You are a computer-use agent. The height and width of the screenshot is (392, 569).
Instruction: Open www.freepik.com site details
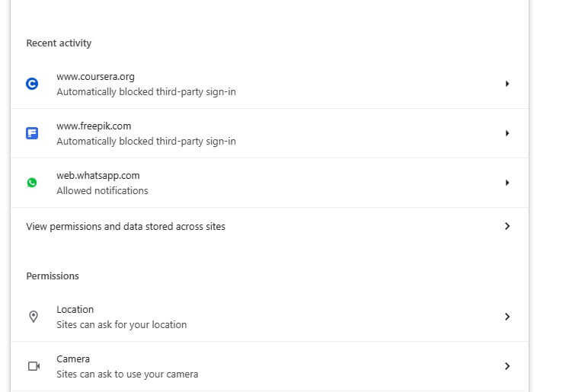pos(270,133)
